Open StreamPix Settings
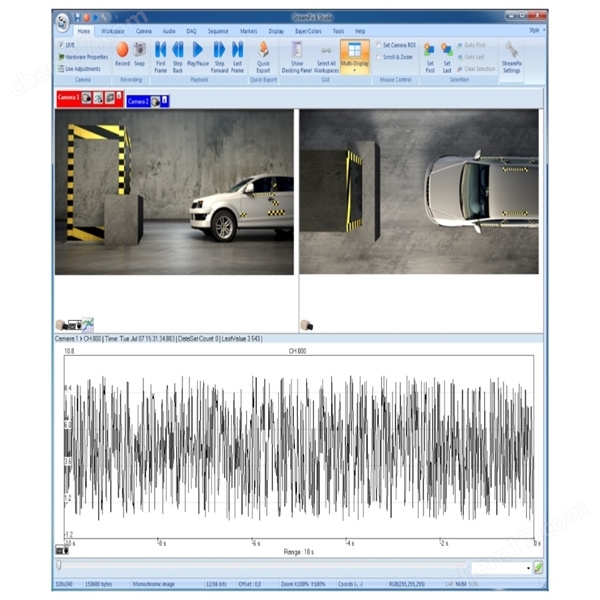 512,58
